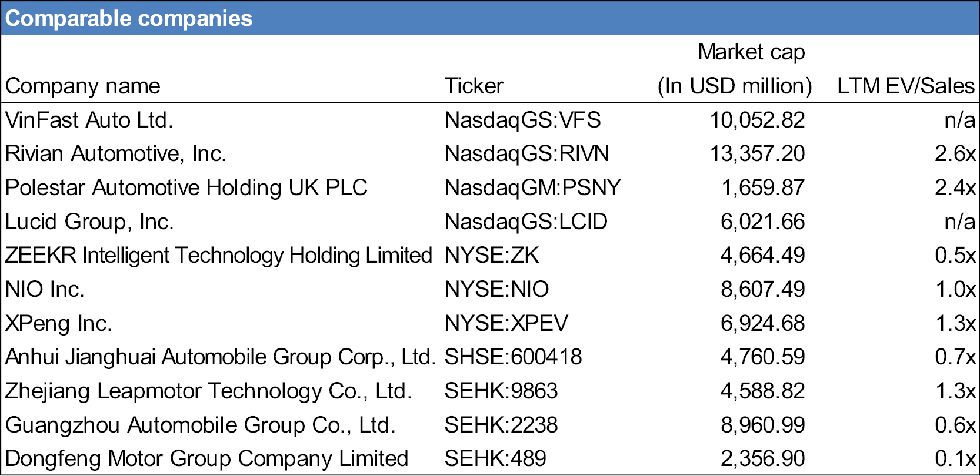The height and width of the screenshot is (476, 980).
Task: Click the Comparable companies header
Action: pyautogui.click(x=129, y=18)
